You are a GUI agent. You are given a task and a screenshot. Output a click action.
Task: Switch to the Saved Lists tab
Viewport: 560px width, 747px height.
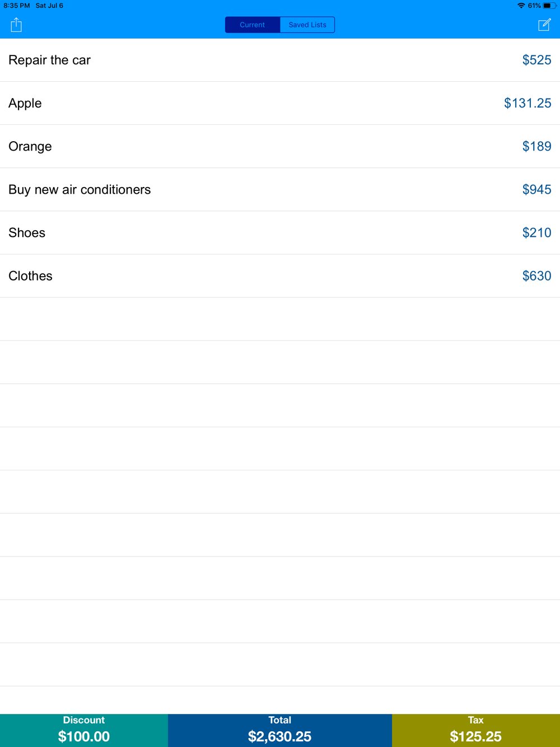pos(307,25)
